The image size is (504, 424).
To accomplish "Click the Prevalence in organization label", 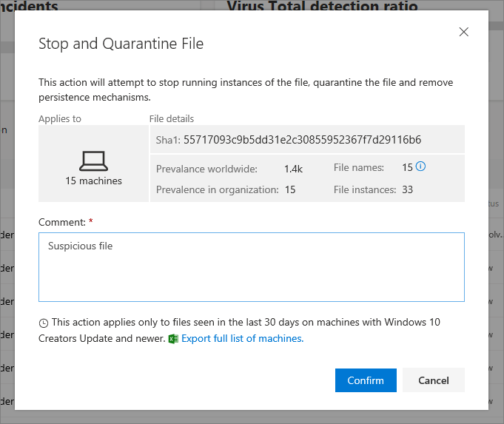I will (x=217, y=189).
